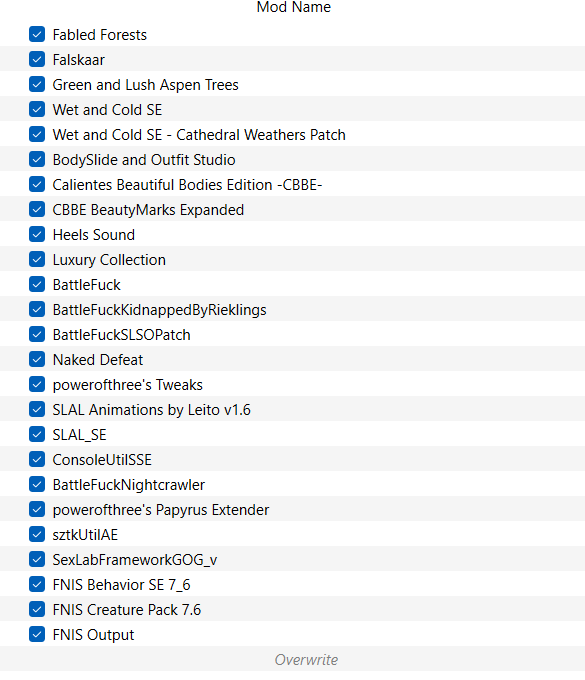This screenshot has height=680, width=585.
Task: Select Calientes Beautiful Bodies Edition -CBBE- name
Action: [187, 185]
